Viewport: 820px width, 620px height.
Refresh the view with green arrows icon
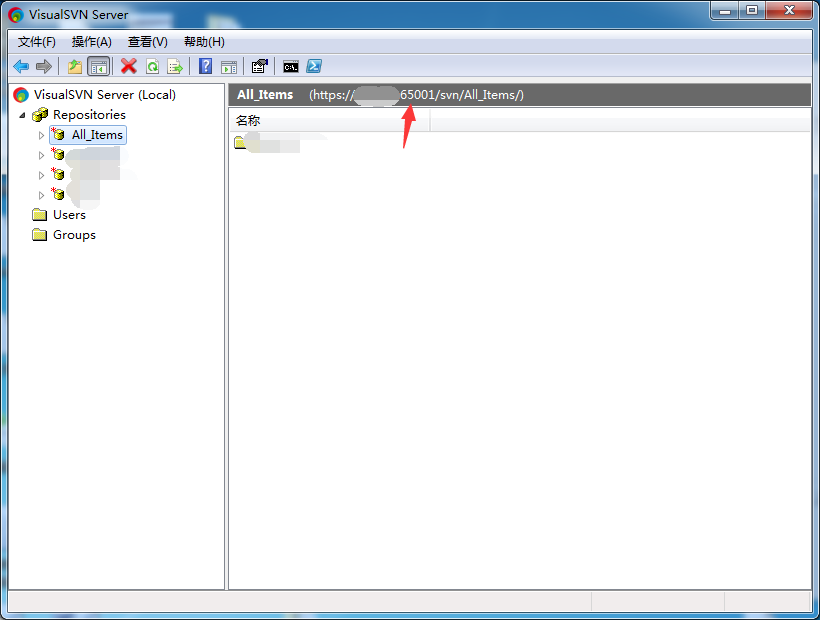coord(152,66)
